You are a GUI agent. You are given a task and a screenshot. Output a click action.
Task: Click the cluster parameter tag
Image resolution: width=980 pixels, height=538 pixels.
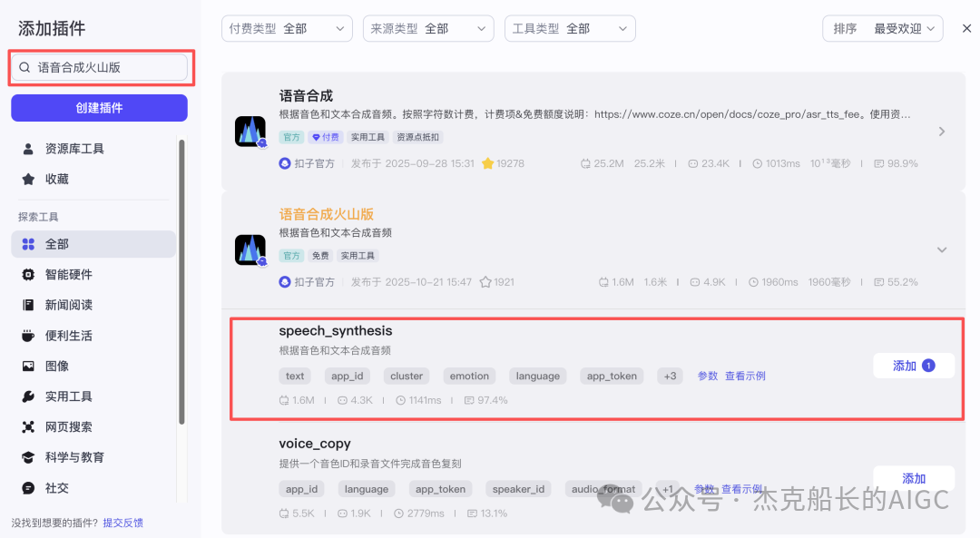407,377
